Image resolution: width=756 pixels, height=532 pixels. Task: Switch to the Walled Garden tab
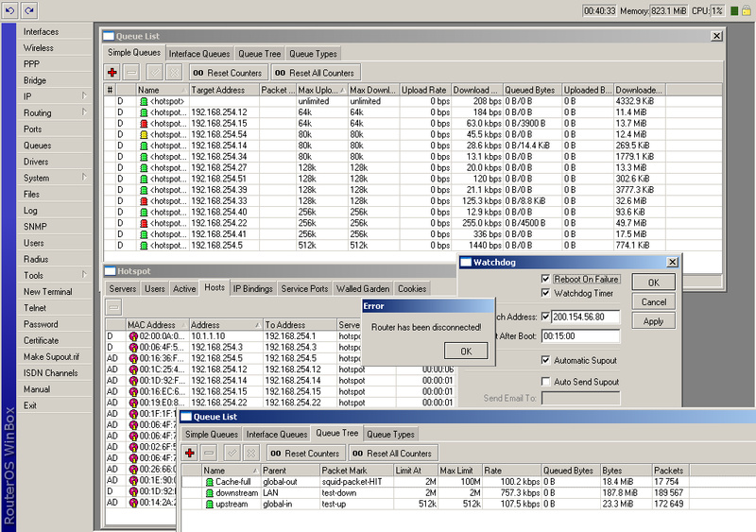[x=363, y=288]
